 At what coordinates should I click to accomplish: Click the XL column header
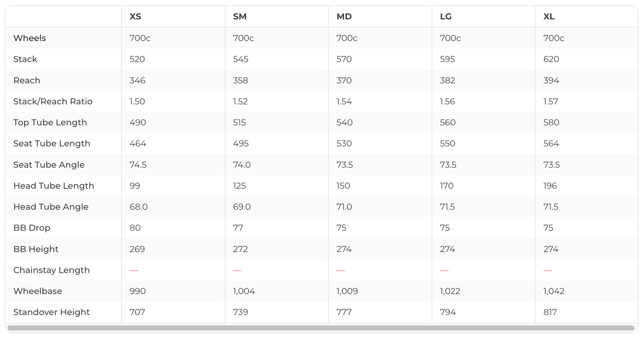click(x=549, y=16)
